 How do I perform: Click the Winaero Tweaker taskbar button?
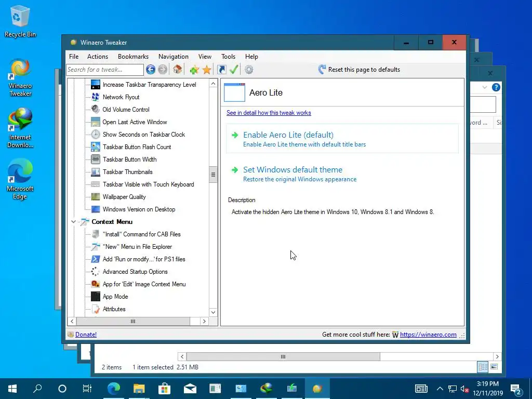click(317, 388)
